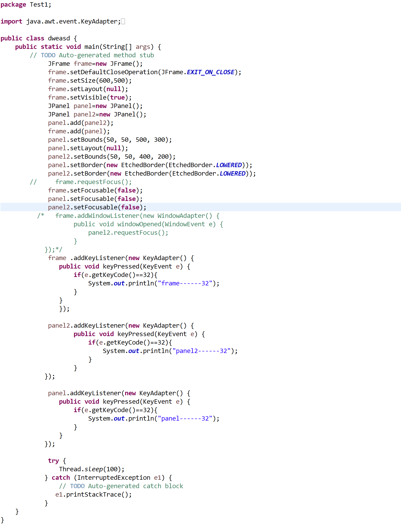This screenshot has width=401, height=532.
Task: Click the main(String[] args) method declaration
Action: click(88, 47)
